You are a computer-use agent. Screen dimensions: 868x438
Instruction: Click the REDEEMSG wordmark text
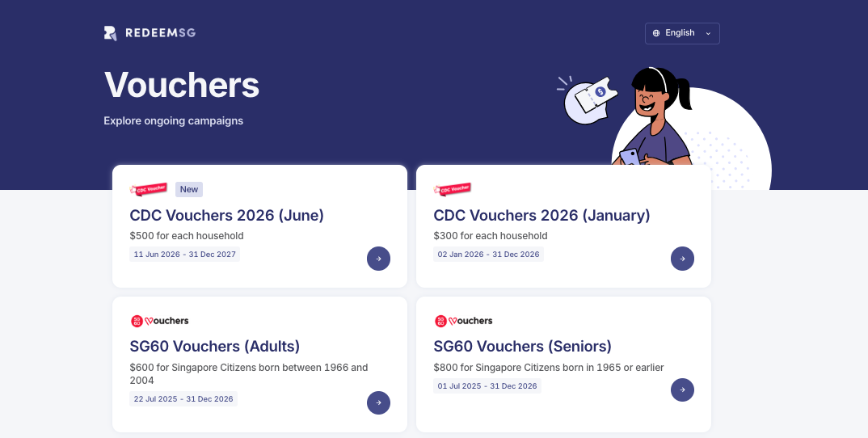(161, 33)
